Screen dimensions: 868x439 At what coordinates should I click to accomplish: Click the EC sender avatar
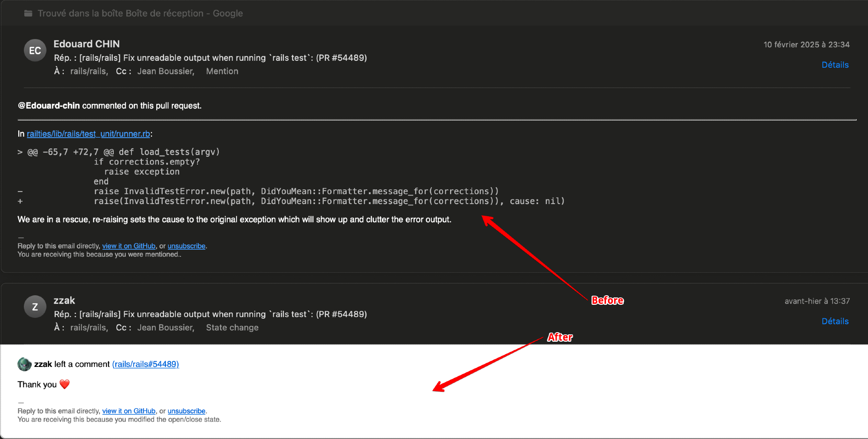[35, 50]
